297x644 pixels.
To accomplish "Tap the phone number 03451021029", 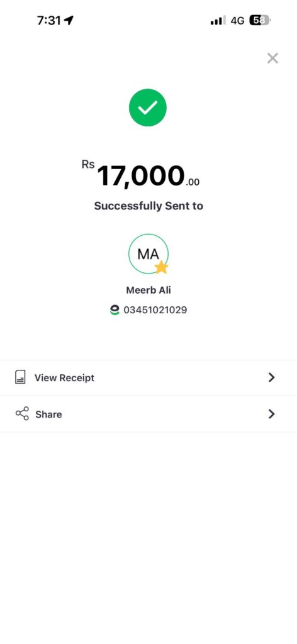I will point(155,310).
